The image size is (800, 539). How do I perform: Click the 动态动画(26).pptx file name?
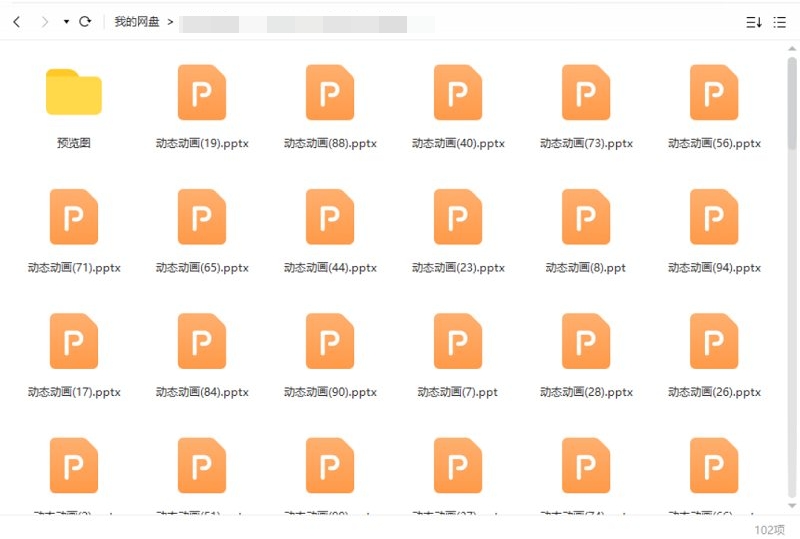[714, 393]
